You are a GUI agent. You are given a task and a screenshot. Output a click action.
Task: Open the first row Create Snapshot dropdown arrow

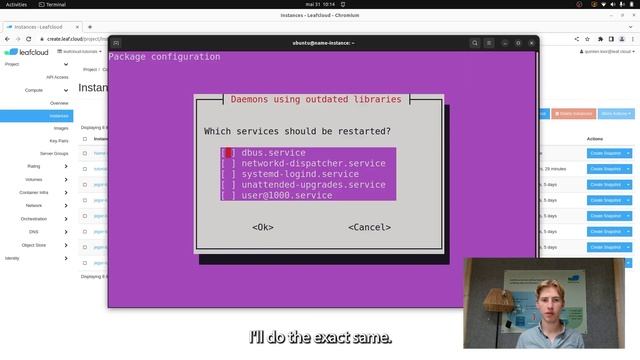click(x=628, y=153)
